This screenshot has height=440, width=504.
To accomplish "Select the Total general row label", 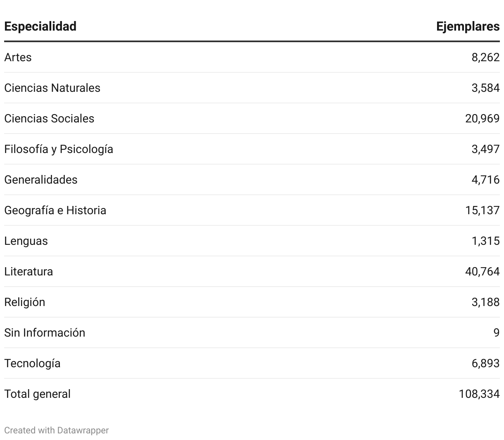I will (38, 394).
